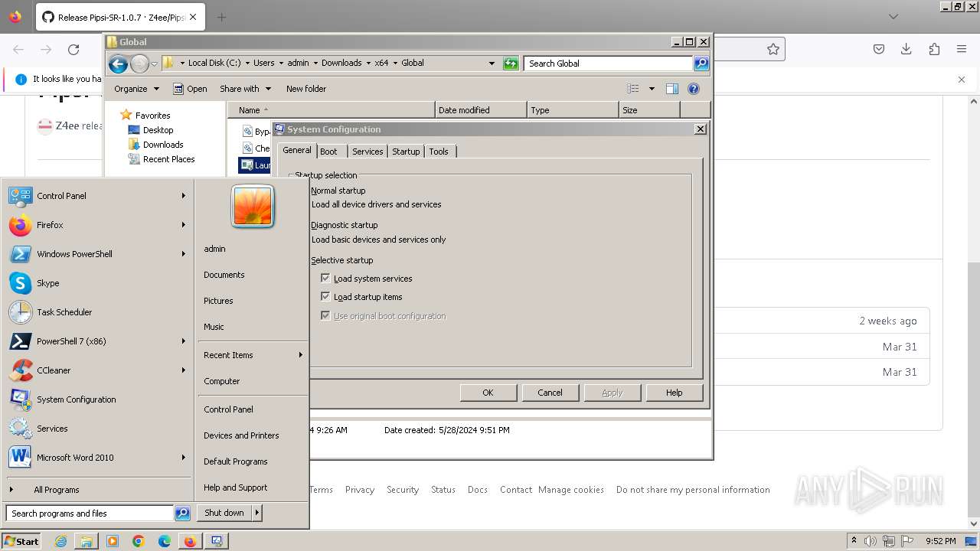Switch to Tools tab
This screenshot has height=551, width=980.
click(439, 152)
